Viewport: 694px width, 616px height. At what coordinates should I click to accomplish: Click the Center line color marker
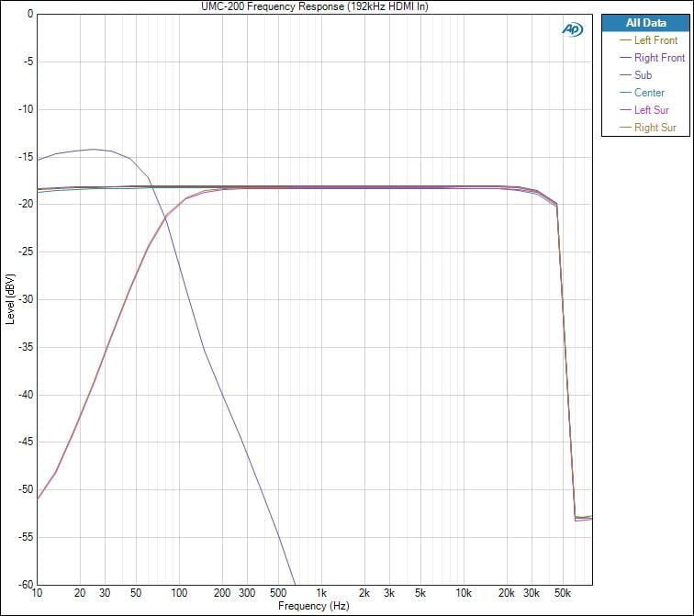pos(626,93)
